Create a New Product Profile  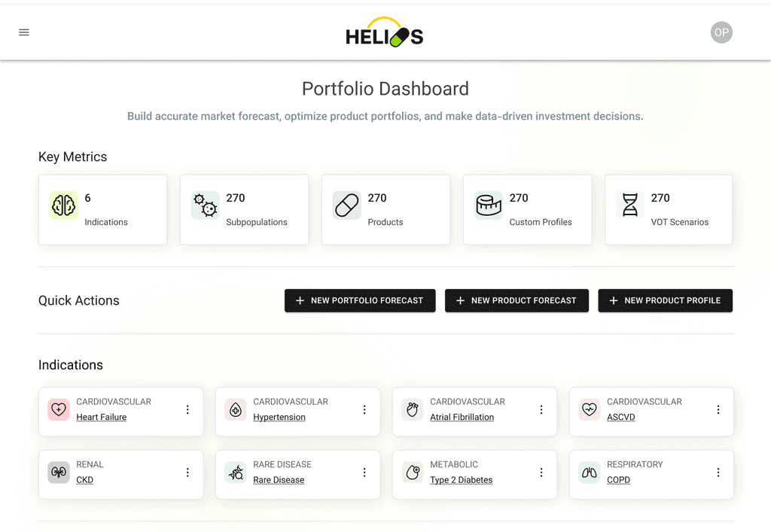tap(665, 300)
